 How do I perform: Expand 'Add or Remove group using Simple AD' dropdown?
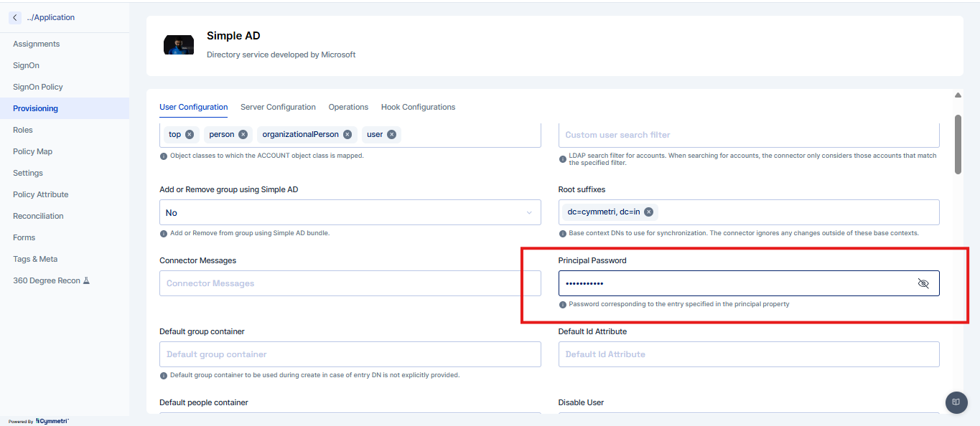coord(350,212)
